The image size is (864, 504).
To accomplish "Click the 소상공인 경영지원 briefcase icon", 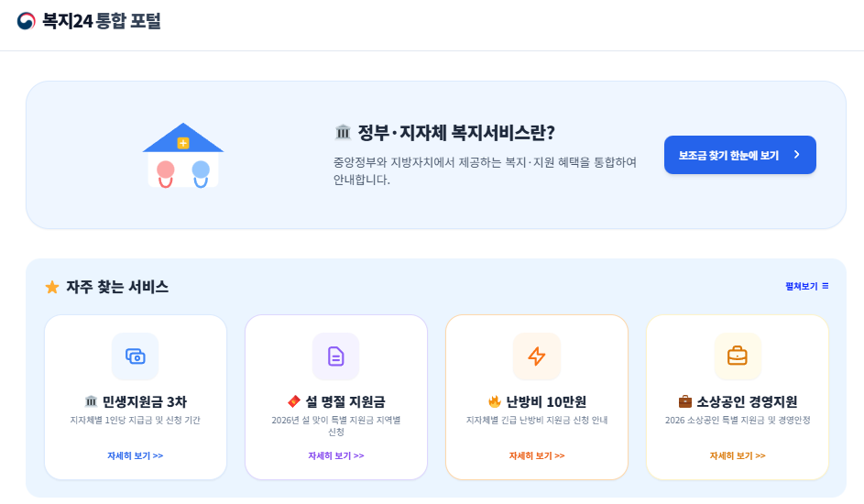I will tap(738, 356).
